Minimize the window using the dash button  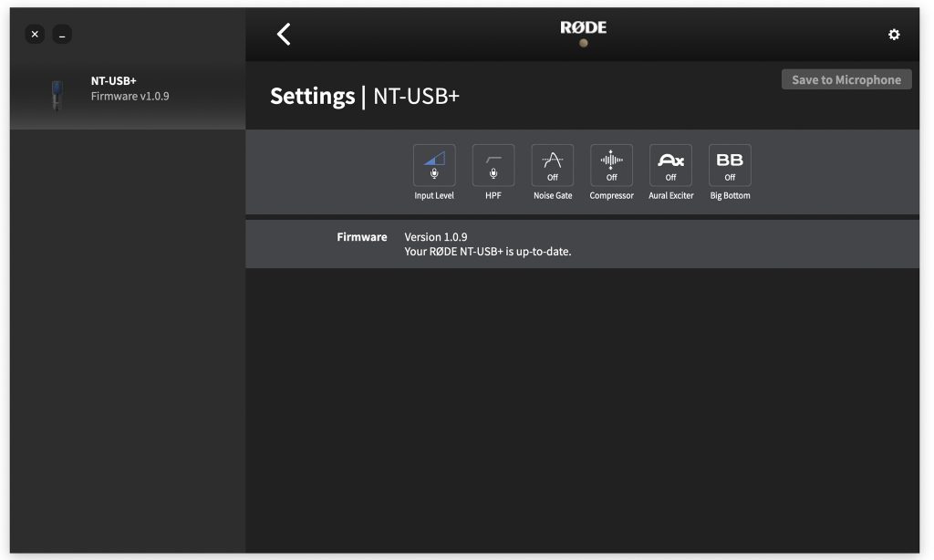(62, 34)
